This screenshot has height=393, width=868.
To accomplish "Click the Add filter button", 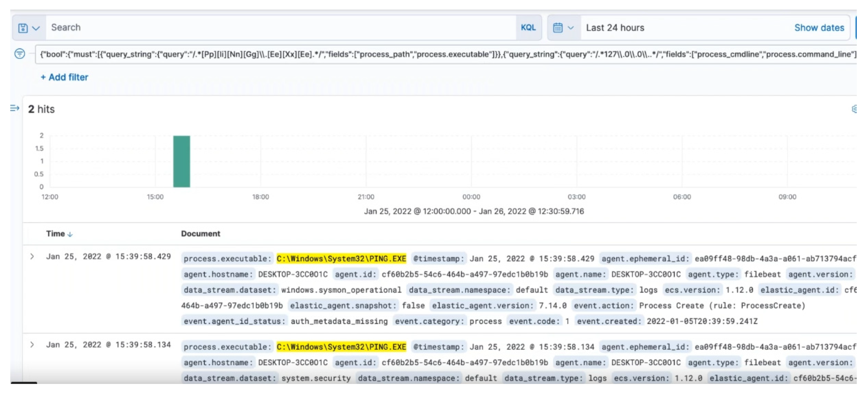I will 64,78.
